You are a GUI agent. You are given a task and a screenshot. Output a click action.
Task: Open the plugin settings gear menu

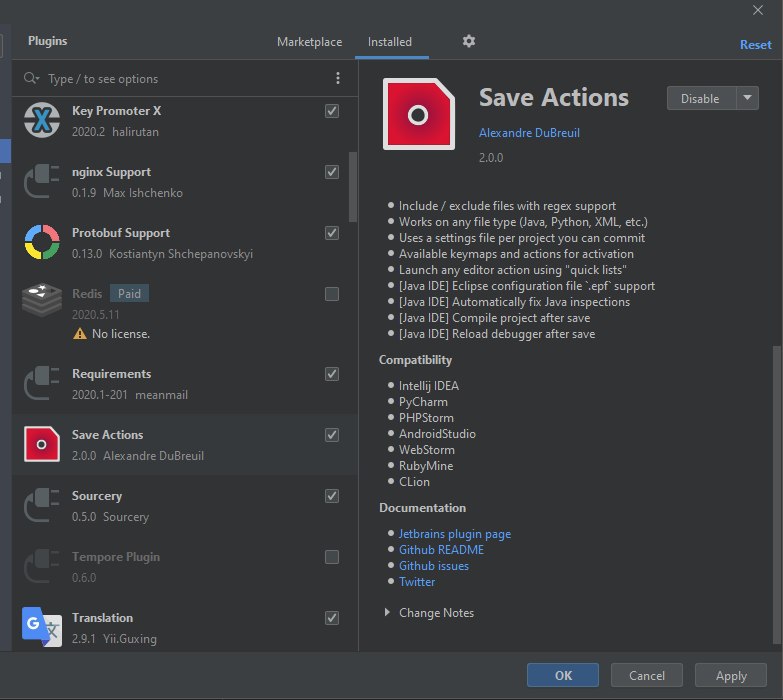point(468,41)
